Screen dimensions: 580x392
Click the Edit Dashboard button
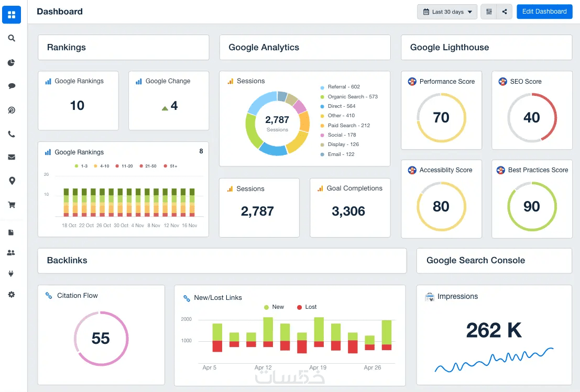point(544,12)
